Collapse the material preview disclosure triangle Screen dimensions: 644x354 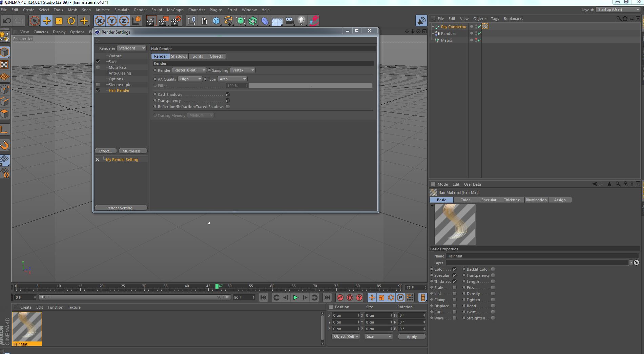point(432,206)
